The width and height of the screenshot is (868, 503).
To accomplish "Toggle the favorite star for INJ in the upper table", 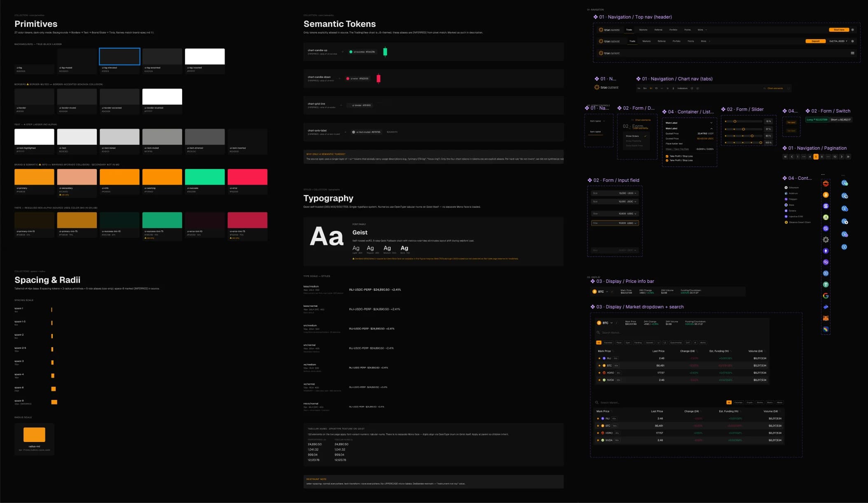I will (599, 358).
